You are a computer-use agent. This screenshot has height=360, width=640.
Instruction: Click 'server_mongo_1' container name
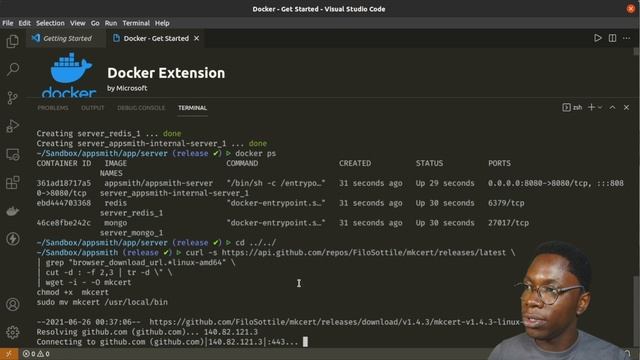[131, 233]
